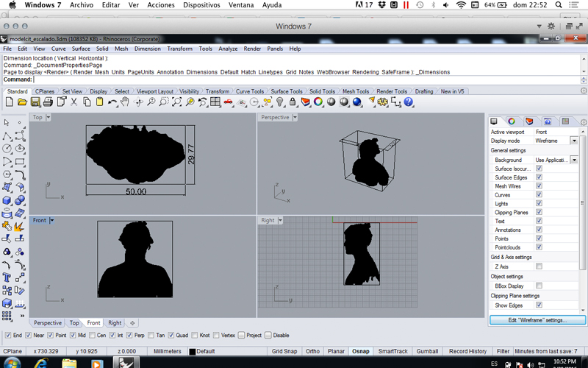The image size is (588, 368).
Task: Open the gear Options icon
Action: pos(383,102)
